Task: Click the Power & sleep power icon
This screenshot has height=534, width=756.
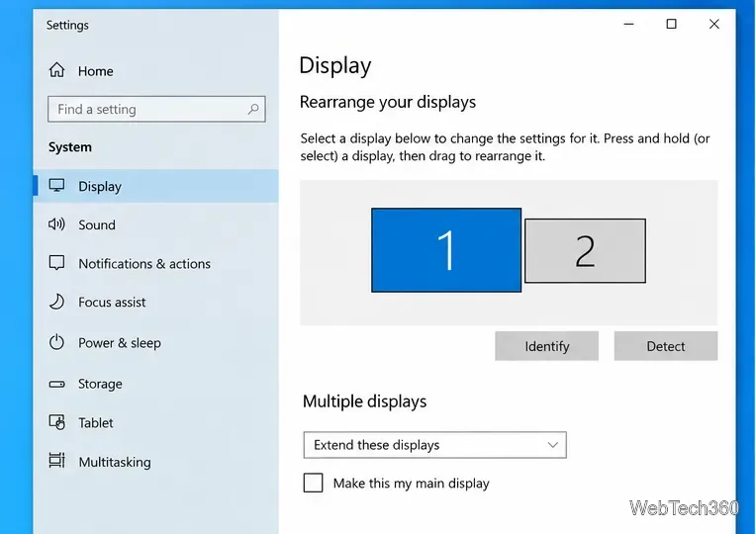Action: pyautogui.click(x=56, y=342)
